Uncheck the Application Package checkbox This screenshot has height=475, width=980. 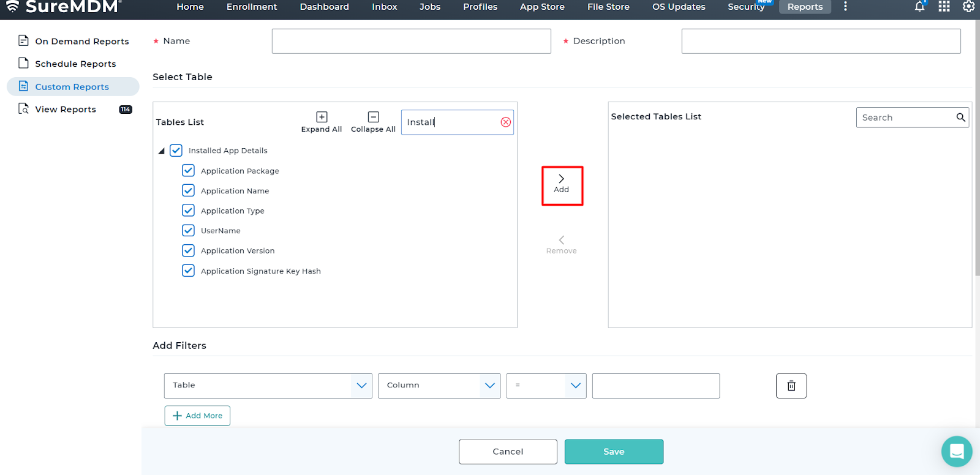(x=188, y=171)
